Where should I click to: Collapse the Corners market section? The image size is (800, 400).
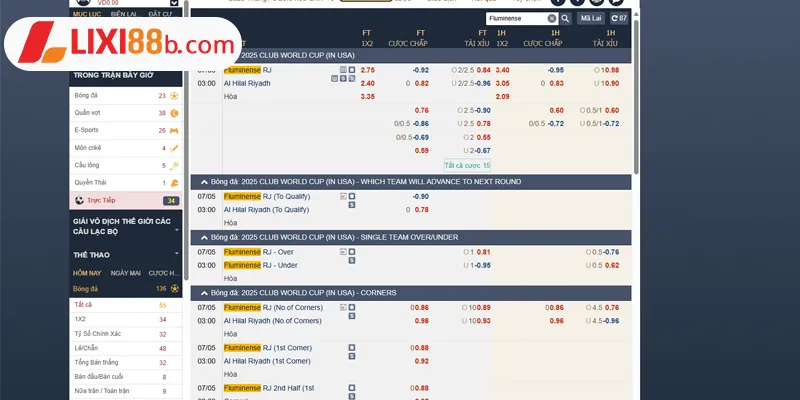point(205,293)
